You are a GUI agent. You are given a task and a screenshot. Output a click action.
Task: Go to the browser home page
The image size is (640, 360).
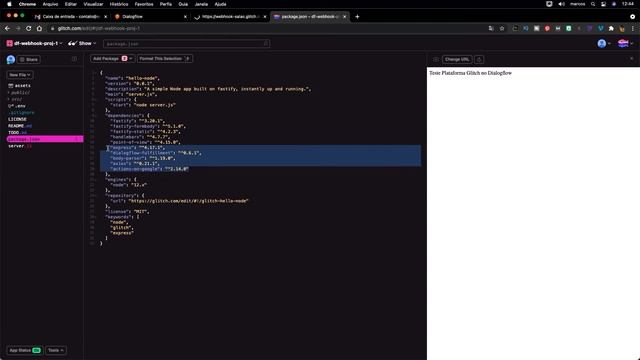coord(39,29)
